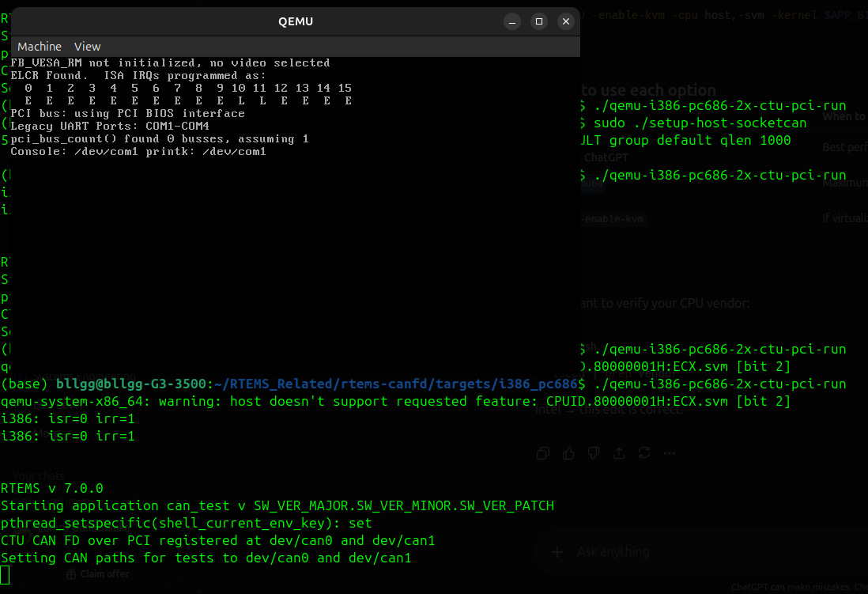Share the ChatGPT response
Viewport: 868px width, 594px height.
pos(619,453)
